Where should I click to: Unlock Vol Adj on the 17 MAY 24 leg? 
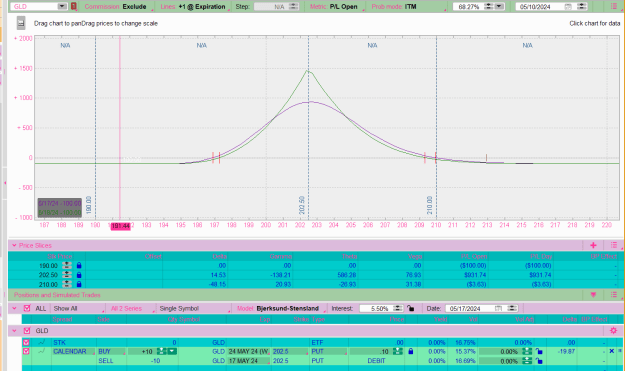click(539, 361)
